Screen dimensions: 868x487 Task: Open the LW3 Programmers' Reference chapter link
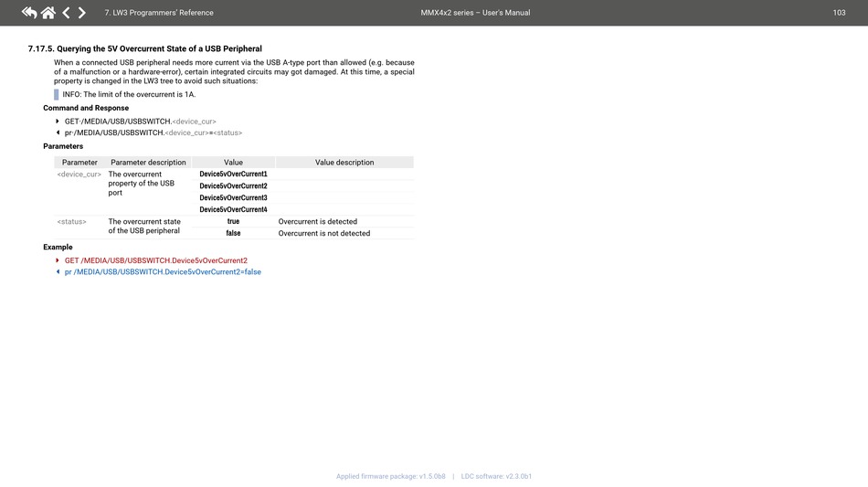159,13
